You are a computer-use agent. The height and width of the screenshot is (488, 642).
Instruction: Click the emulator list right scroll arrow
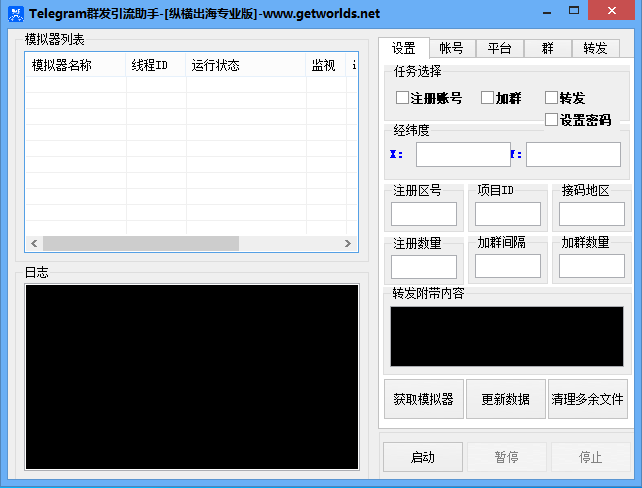click(348, 244)
